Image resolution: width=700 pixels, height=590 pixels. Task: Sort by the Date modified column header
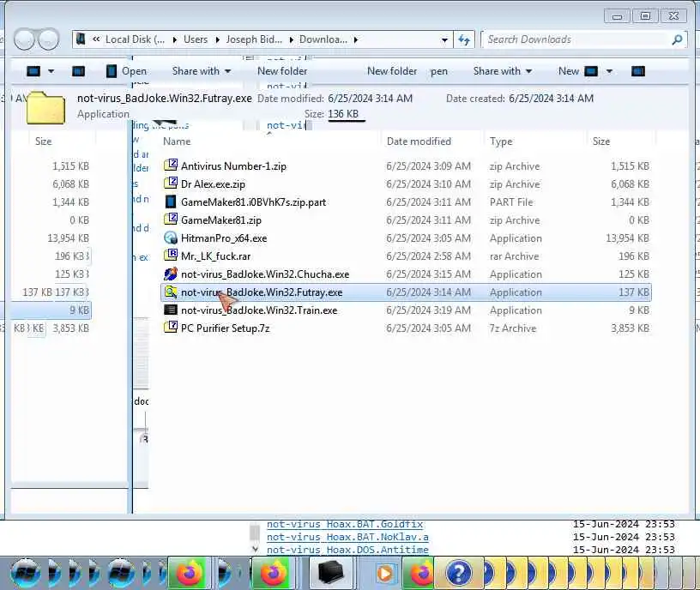click(419, 141)
